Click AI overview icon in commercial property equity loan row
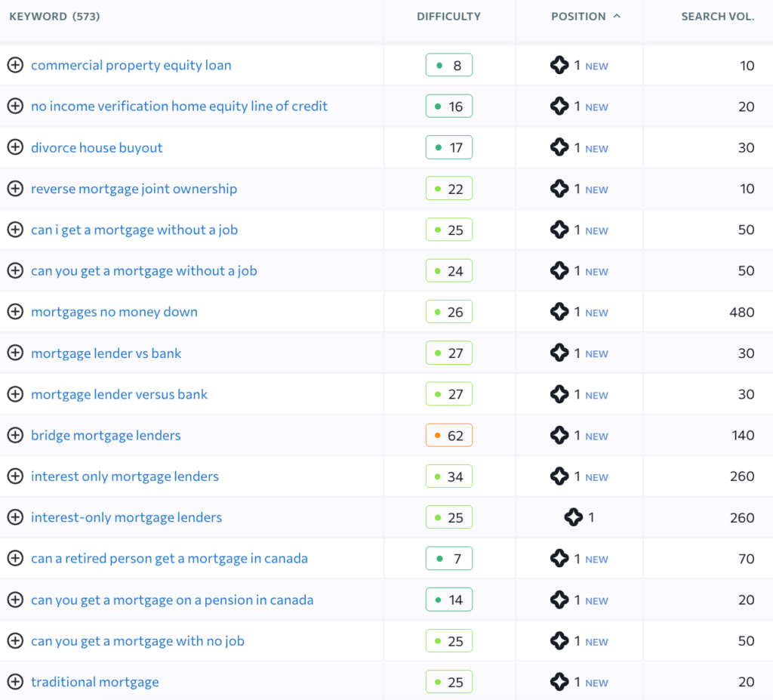The image size is (773, 700). point(559,65)
